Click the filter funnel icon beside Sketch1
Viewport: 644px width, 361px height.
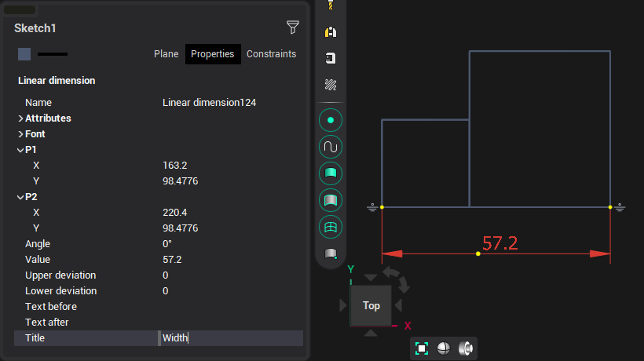point(293,27)
